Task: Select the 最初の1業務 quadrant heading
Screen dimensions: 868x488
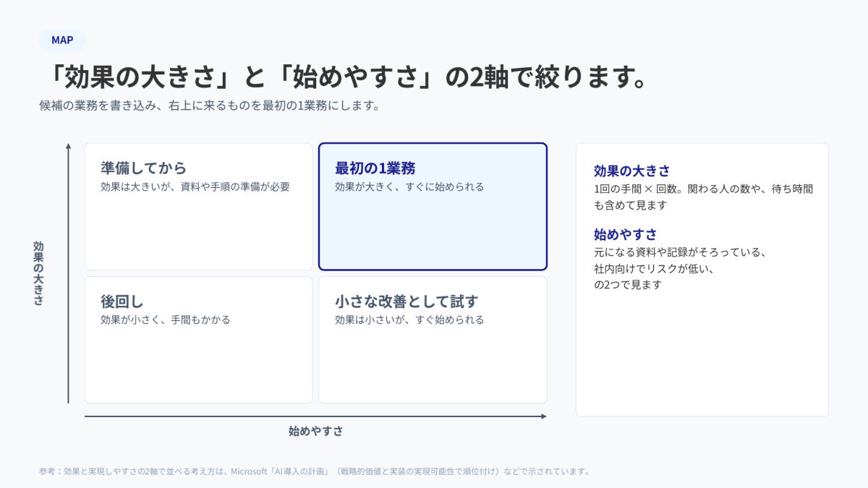Action: [x=375, y=168]
